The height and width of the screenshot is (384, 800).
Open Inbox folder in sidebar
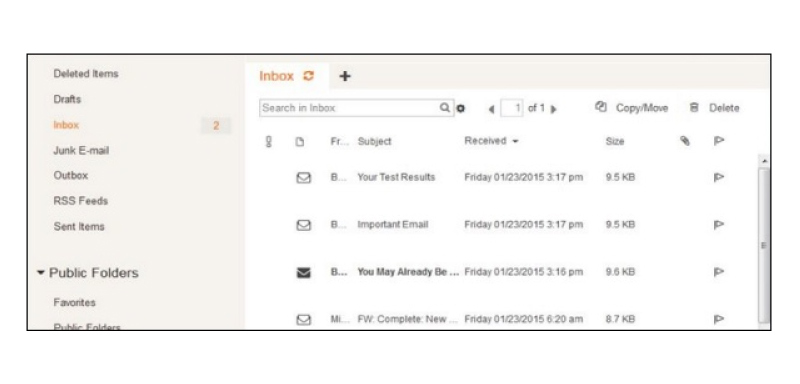coord(66,125)
